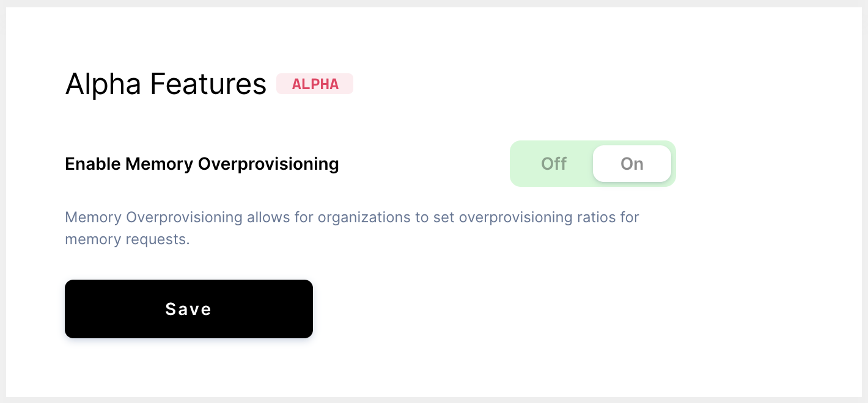The width and height of the screenshot is (868, 403).
Task: Confirm changes by clicking Save
Action: coord(188,309)
